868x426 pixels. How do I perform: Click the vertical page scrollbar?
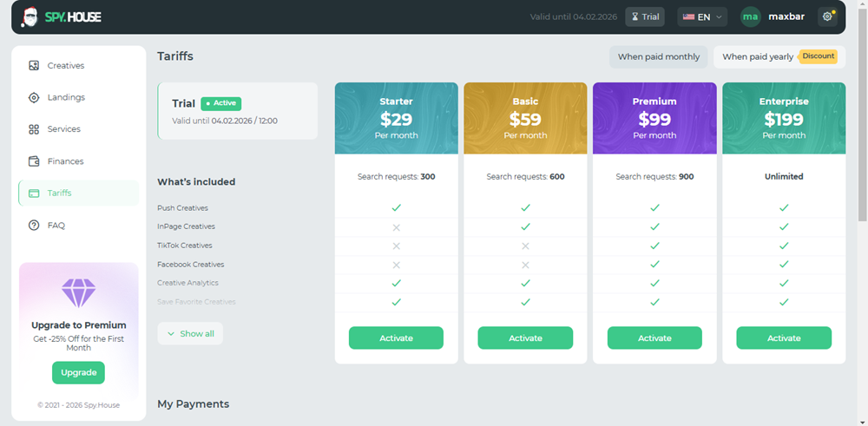click(x=861, y=113)
